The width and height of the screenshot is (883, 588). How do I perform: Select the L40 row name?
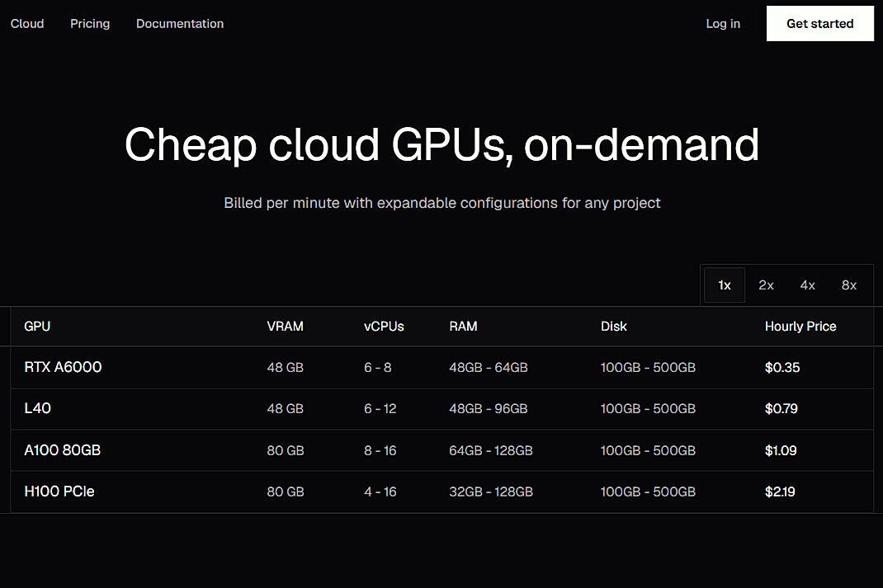(x=38, y=408)
